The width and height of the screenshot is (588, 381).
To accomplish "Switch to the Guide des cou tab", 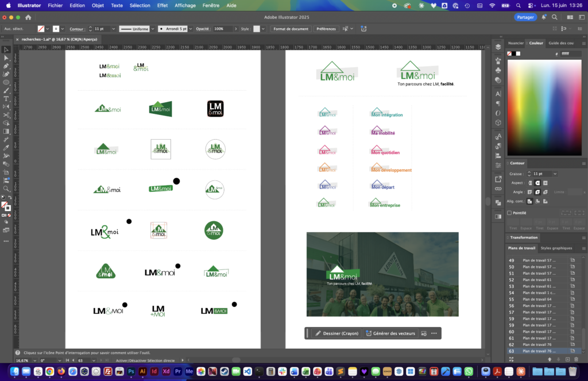I will [x=561, y=43].
